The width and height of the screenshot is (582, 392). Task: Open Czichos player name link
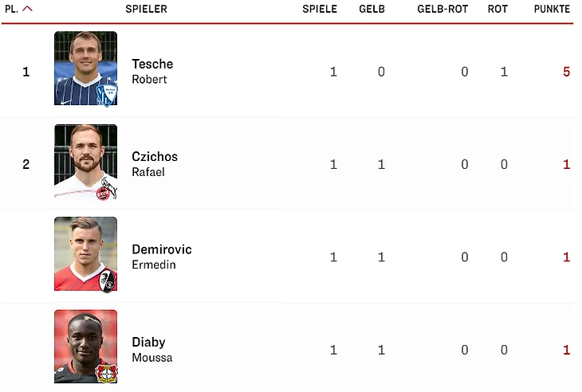point(155,157)
